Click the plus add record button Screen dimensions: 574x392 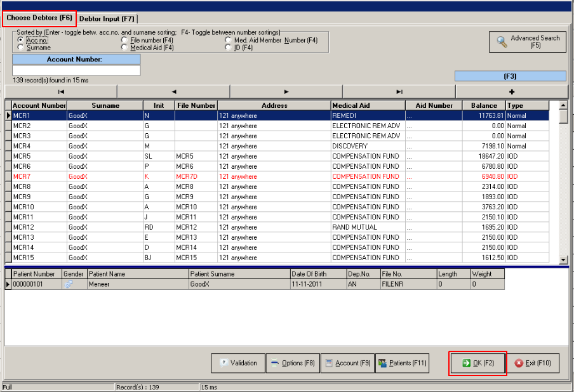click(512, 91)
